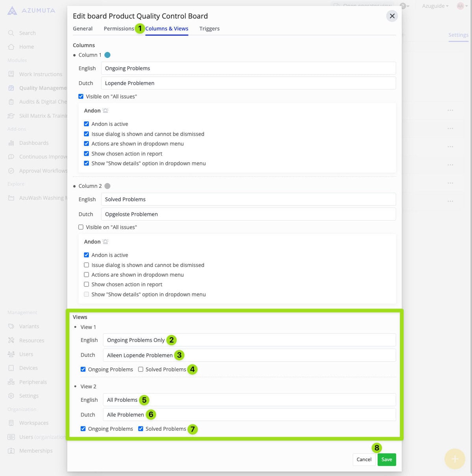Click the green Save button
The width and height of the screenshot is (472, 476).
pyautogui.click(x=386, y=459)
